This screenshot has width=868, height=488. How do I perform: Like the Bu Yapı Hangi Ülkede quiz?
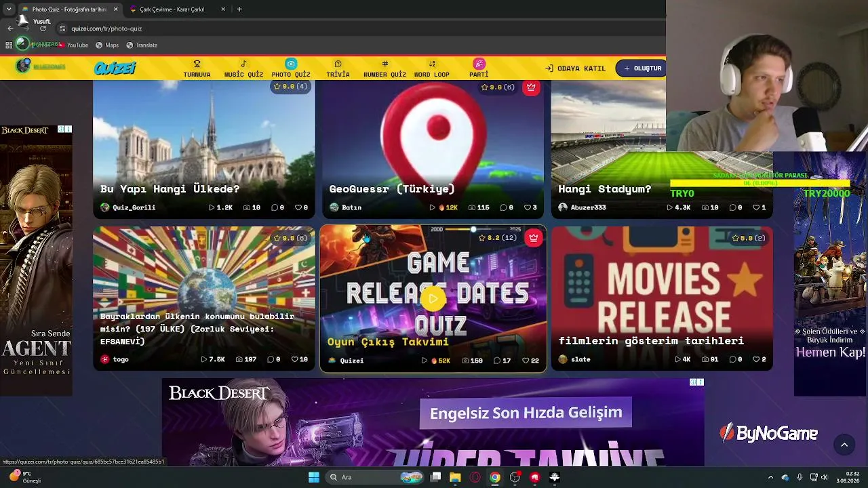click(297, 207)
